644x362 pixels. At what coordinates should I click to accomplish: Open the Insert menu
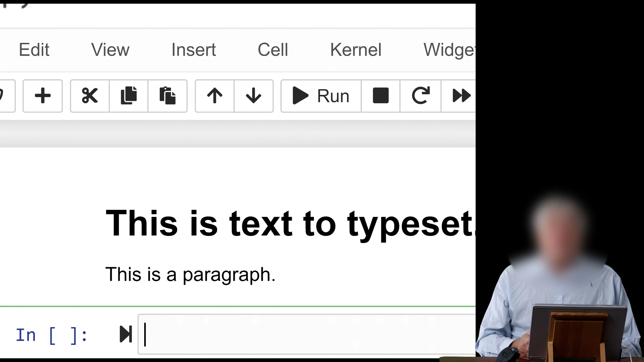point(194,50)
